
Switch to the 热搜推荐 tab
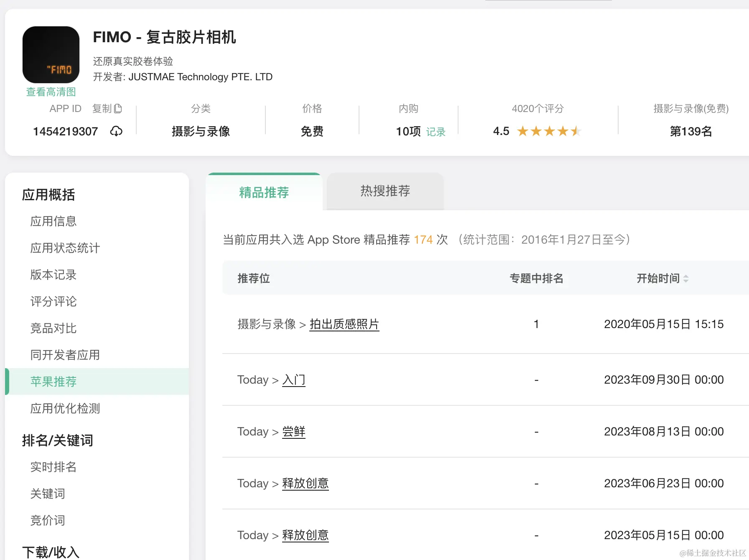(385, 191)
